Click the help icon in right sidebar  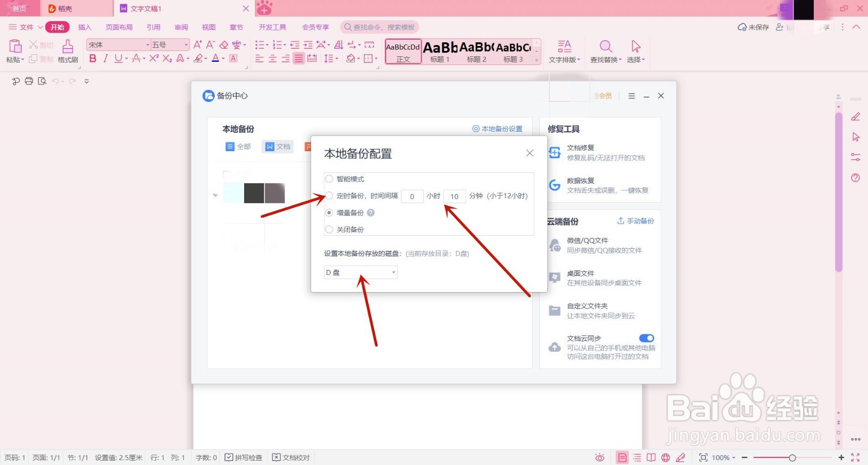point(856,178)
